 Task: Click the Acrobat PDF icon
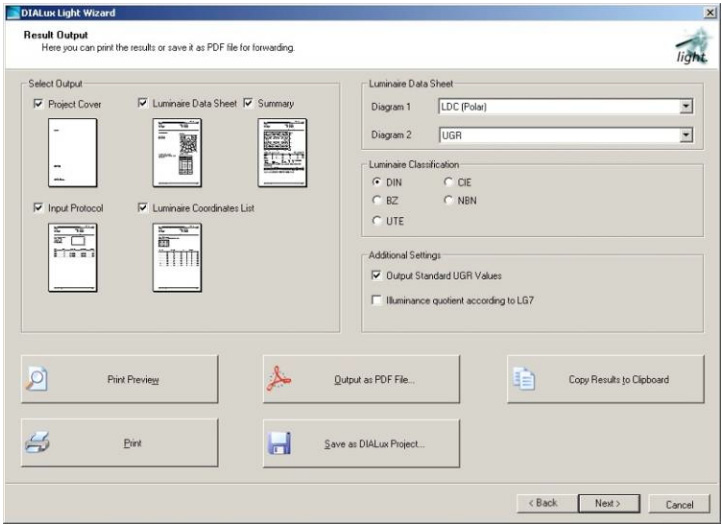[279, 379]
